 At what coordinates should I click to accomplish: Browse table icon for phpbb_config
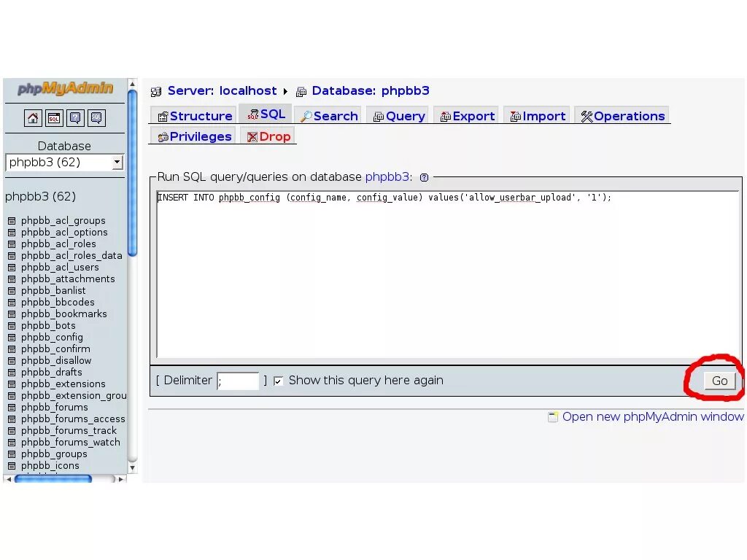click(x=12, y=338)
